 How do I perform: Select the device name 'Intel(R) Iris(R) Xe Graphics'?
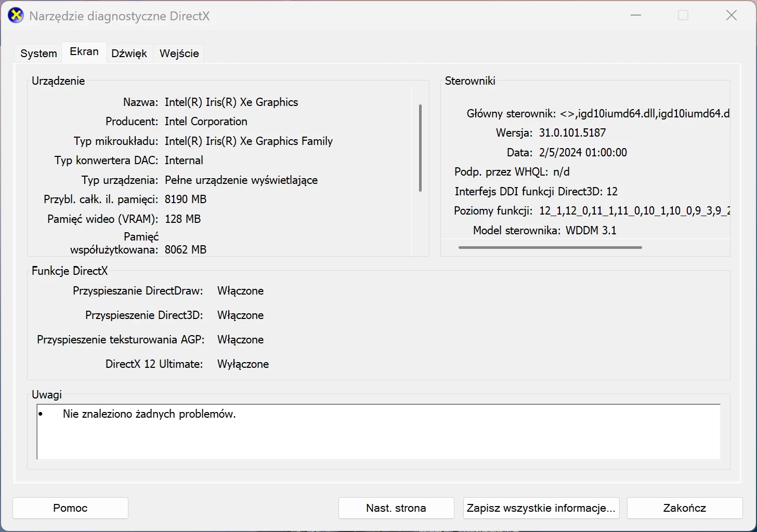231,102
